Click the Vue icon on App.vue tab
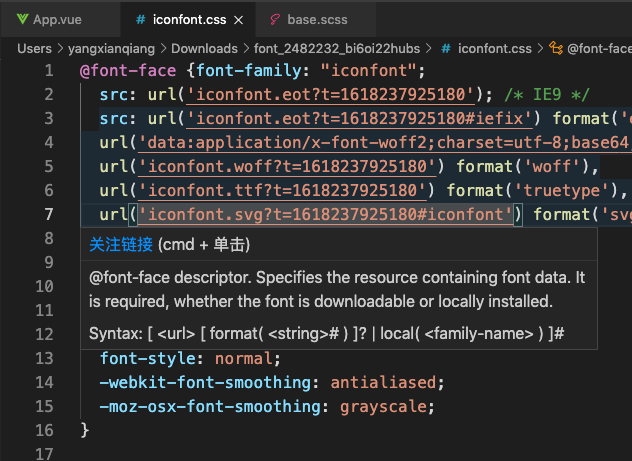This screenshot has width=632, height=461. (x=20, y=19)
